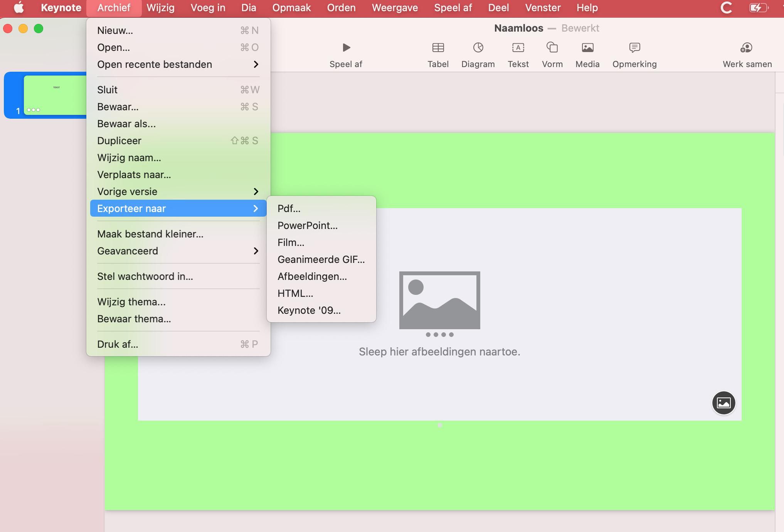Open the Media toolbar icon

(x=587, y=47)
